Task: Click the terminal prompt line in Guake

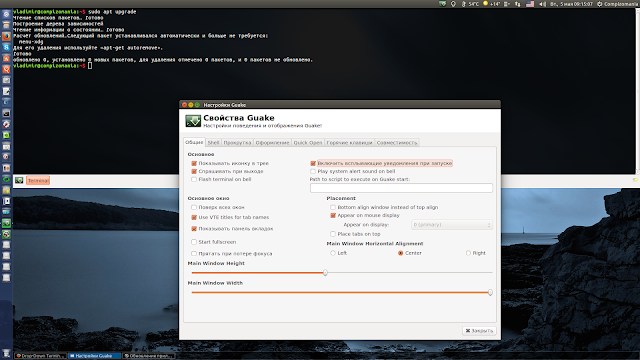Action: pyautogui.click(x=53, y=66)
